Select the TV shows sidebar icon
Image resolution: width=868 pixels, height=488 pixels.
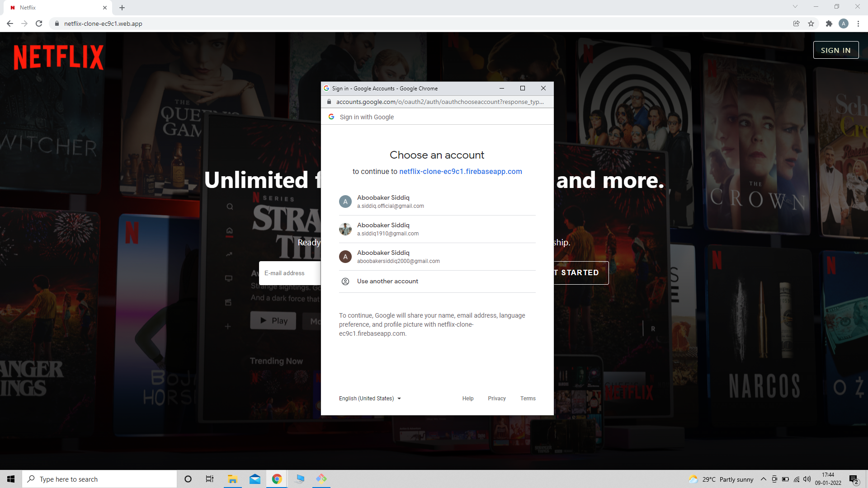click(x=229, y=279)
